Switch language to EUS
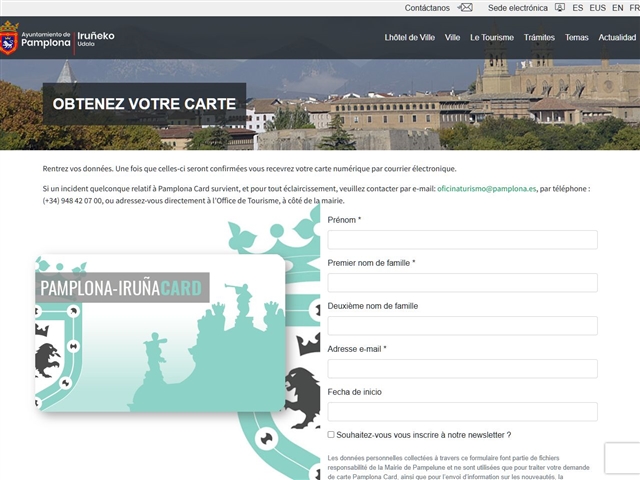The image size is (640, 480). point(598,8)
